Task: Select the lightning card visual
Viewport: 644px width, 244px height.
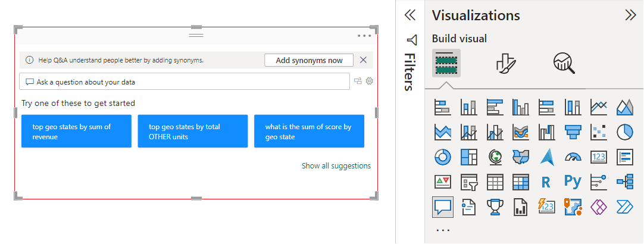Action: (x=546, y=207)
